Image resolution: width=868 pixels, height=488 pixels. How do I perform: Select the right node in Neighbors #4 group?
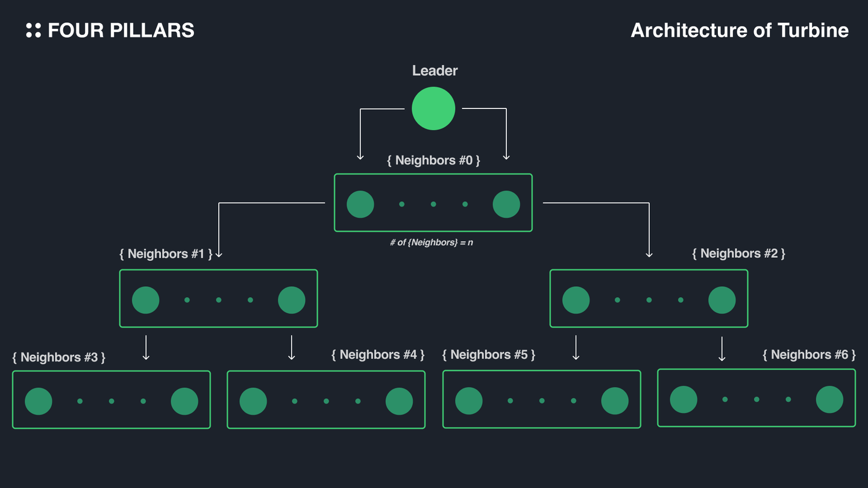pyautogui.click(x=399, y=401)
